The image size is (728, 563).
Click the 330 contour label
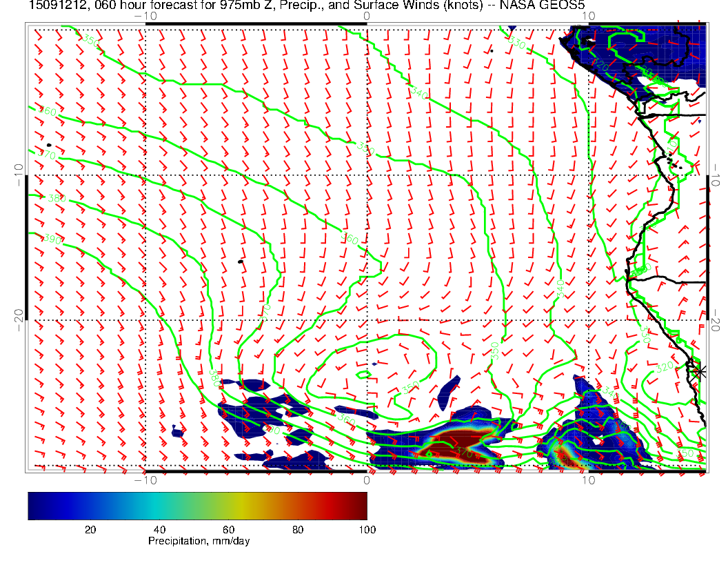(516, 43)
